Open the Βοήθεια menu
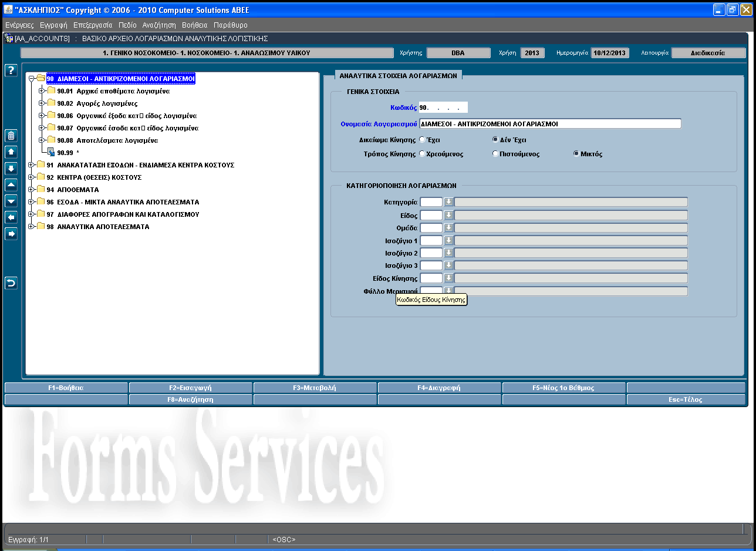Screen dimensions: 756x551 [x=195, y=25]
